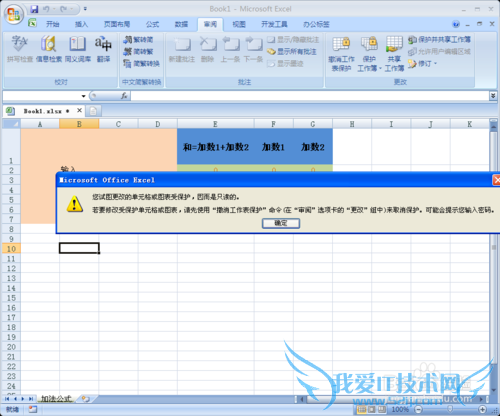Screen dimensions: 500x416
Task: Save workbook from Quick Access Toolbar
Action: (x=34, y=9)
